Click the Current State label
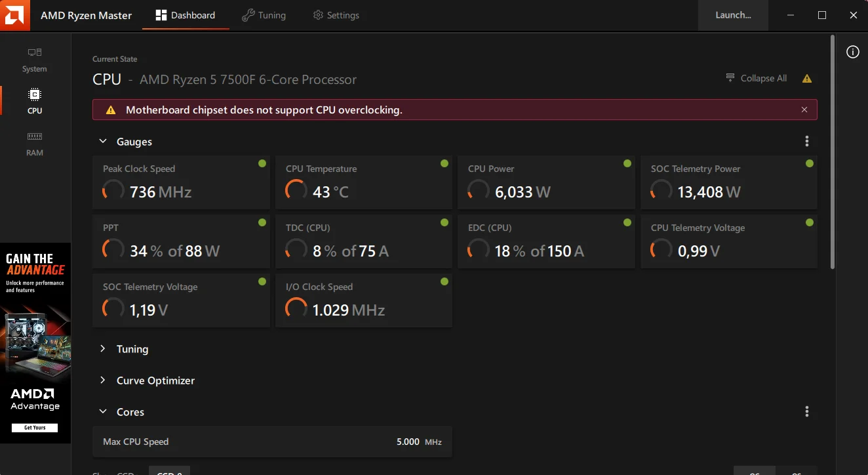868x475 pixels. tap(115, 59)
